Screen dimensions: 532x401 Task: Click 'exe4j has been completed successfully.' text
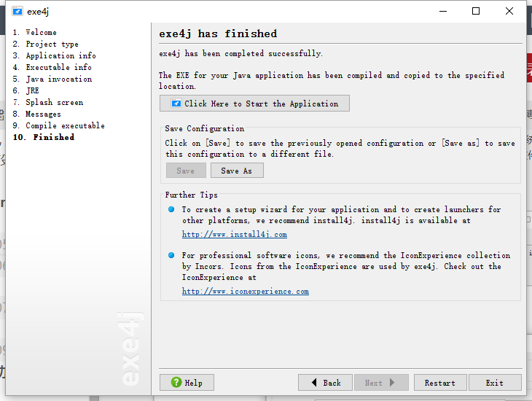tap(241, 54)
